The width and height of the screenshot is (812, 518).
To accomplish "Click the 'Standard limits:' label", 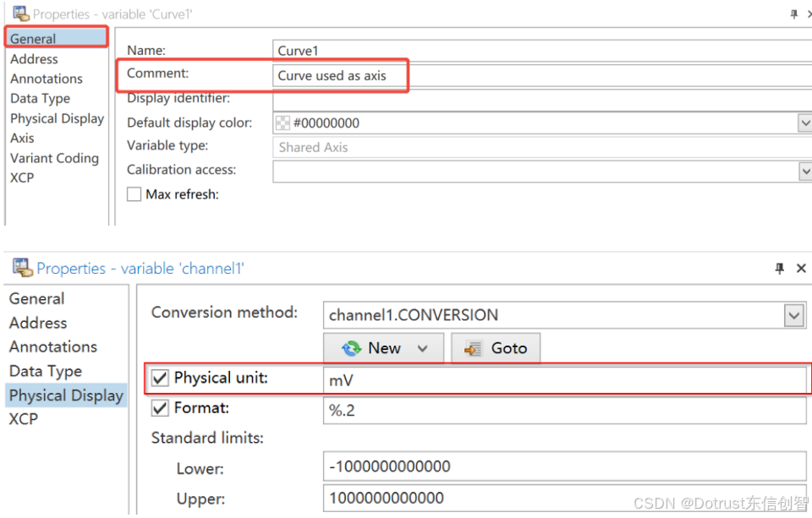I will coord(208,438).
